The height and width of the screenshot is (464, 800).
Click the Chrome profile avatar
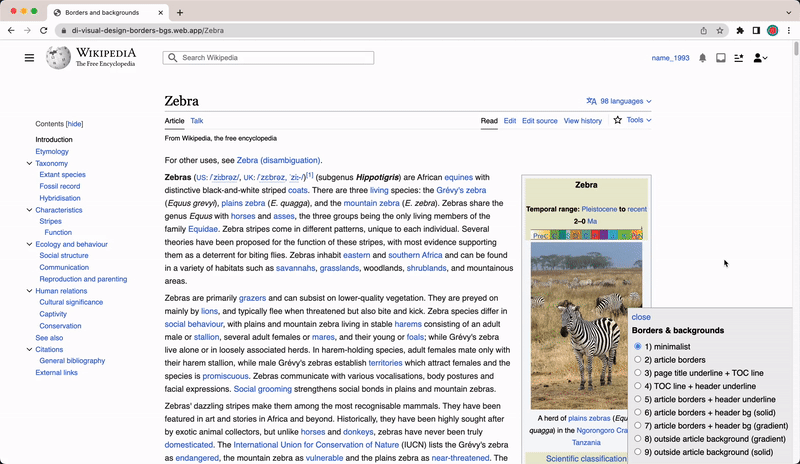(772, 31)
